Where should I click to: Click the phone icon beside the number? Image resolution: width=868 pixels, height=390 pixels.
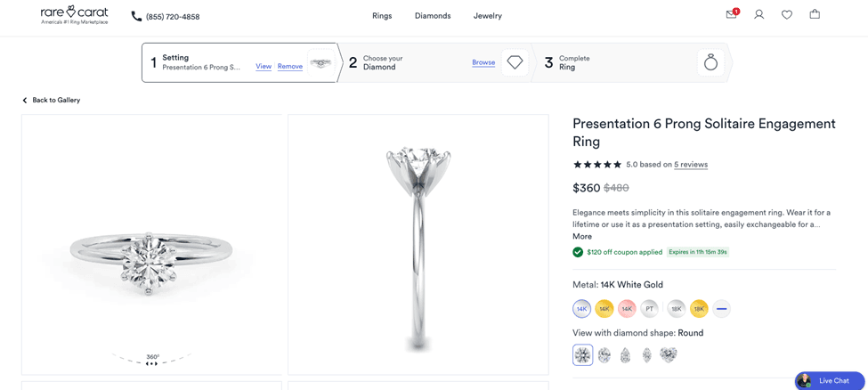[x=136, y=16]
